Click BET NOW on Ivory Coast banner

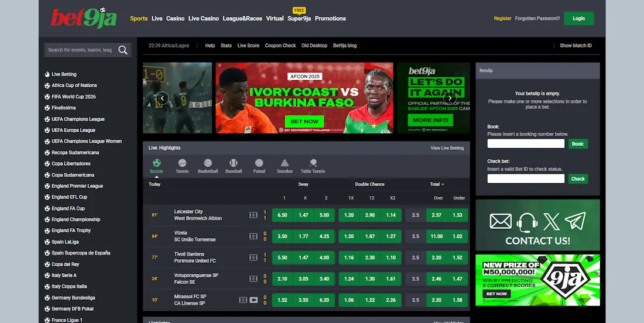click(304, 122)
